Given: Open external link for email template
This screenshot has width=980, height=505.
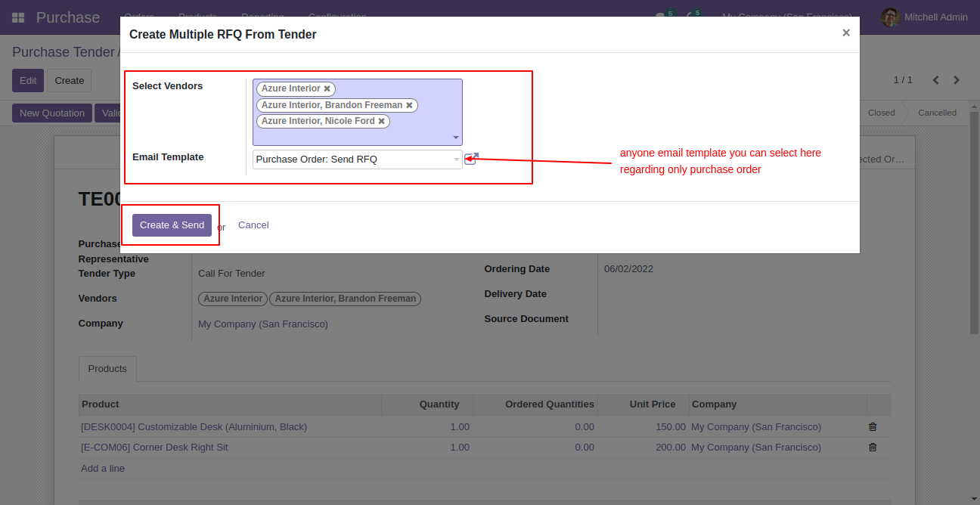Looking at the screenshot, I should (x=471, y=159).
